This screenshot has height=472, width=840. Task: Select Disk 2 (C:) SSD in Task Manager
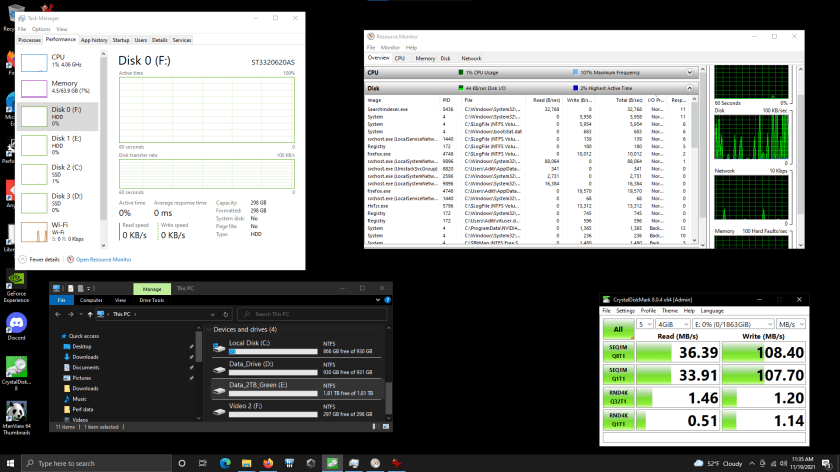58,173
